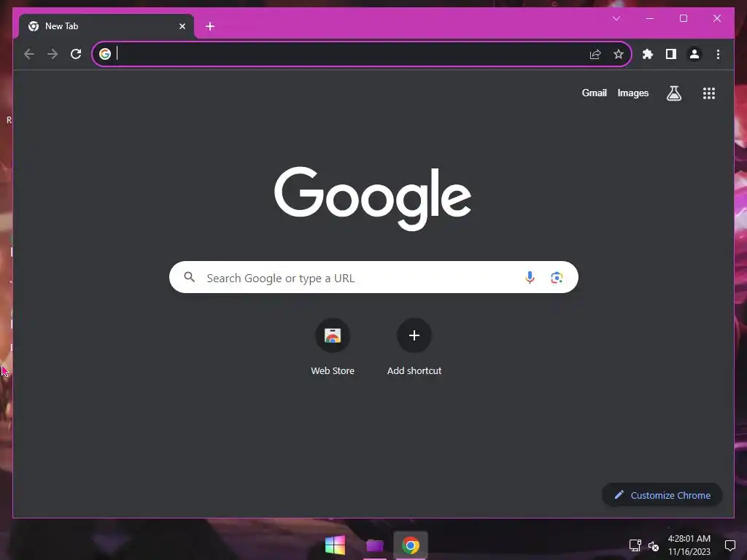Image resolution: width=747 pixels, height=560 pixels.
Task: Open File Explorer from taskbar
Action: click(x=374, y=545)
